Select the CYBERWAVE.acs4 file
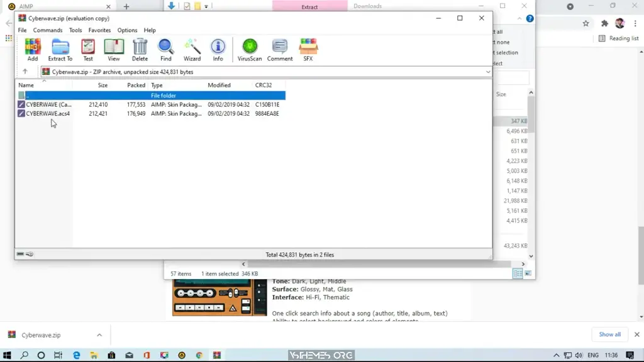 coord(48,114)
